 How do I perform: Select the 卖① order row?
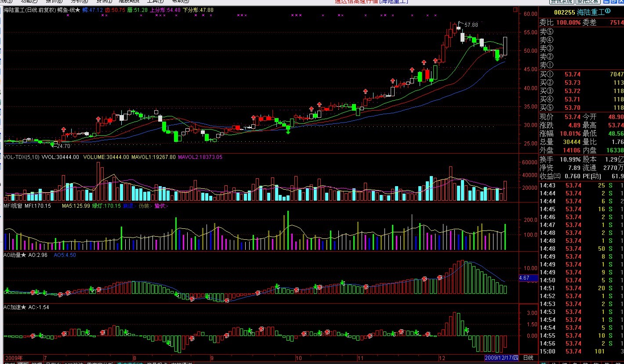582,65
